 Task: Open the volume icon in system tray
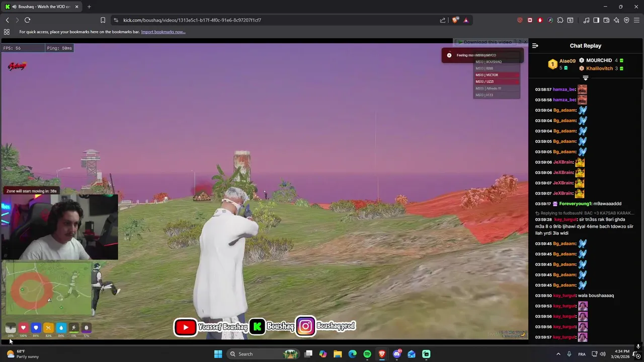pyautogui.click(x=603, y=354)
